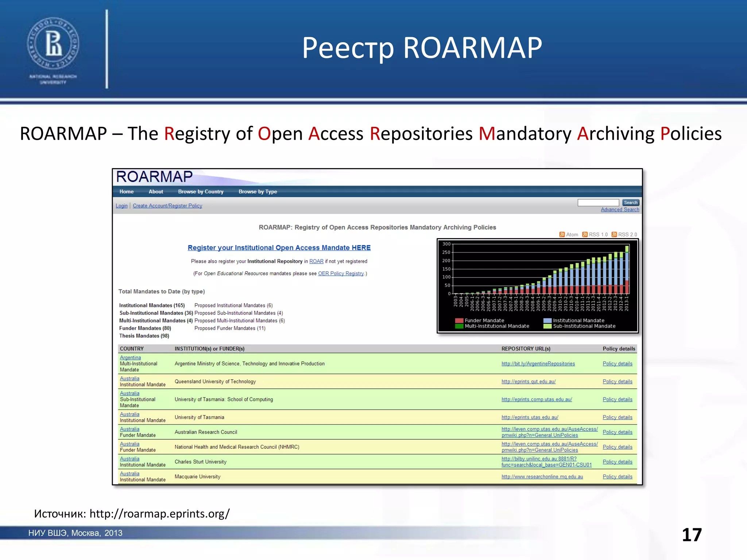The width and height of the screenshot is (747, 560).
Task: Open Browse by Type menu
Action: 258,191
